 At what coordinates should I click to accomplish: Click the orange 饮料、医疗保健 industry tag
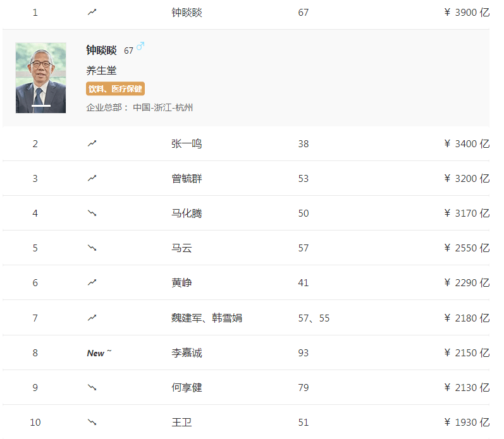click(116, 89)
